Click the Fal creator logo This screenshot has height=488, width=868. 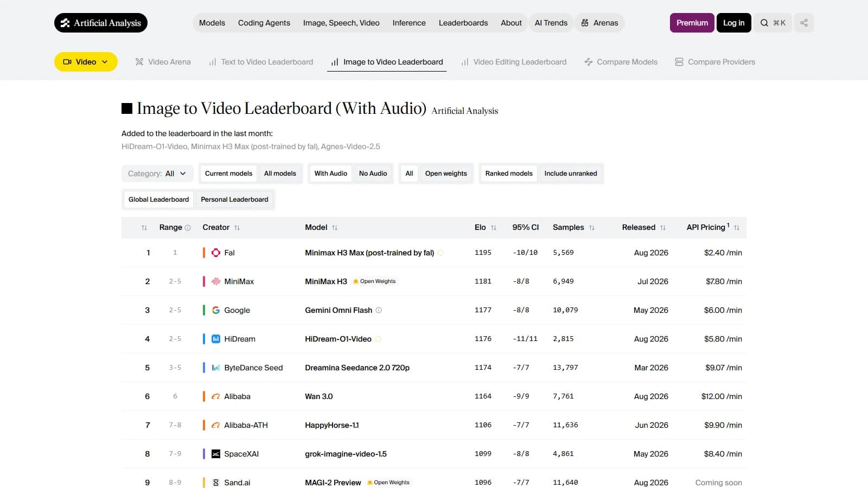click(x=216, y=253)
